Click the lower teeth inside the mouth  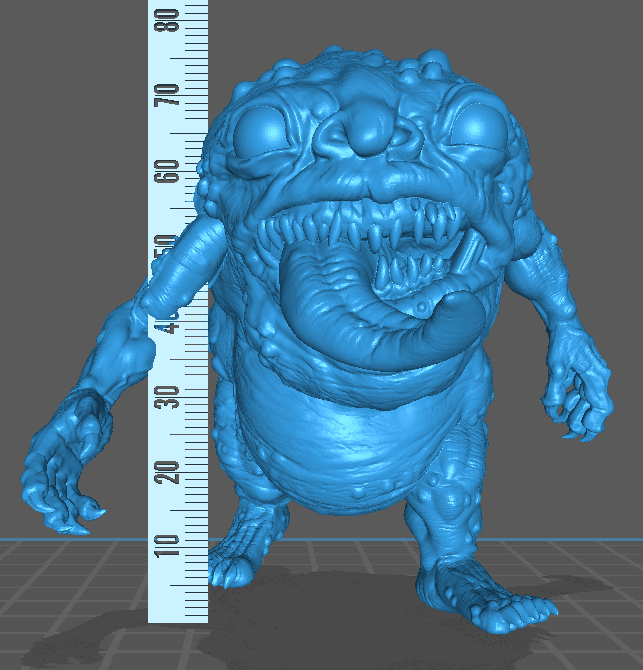tap(410, 270)
